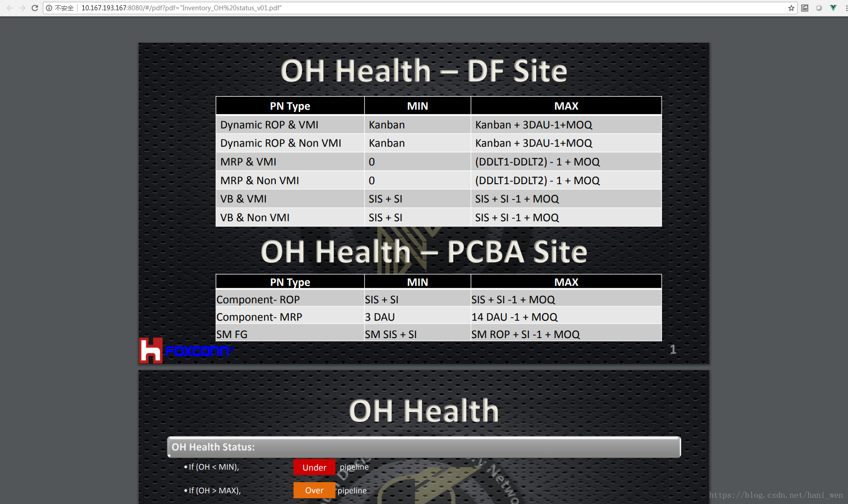Image resolution: width=848 pixels, height=504 pixels.
Task: Open the site information icon
Action: 49,8
